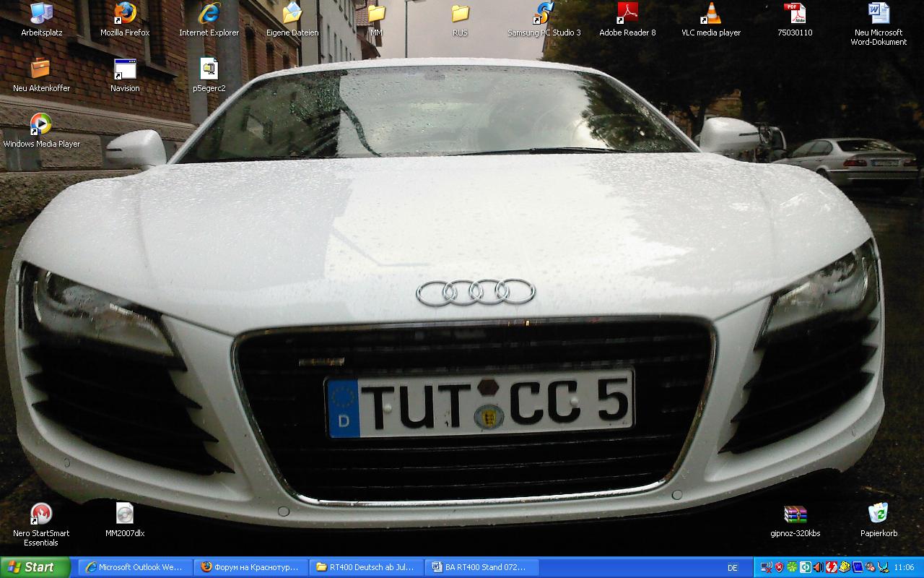This screenshot has height=578, width=924.
Task: Open the Adobe Reader 8 shortcut
Action: tap(627, 20)
